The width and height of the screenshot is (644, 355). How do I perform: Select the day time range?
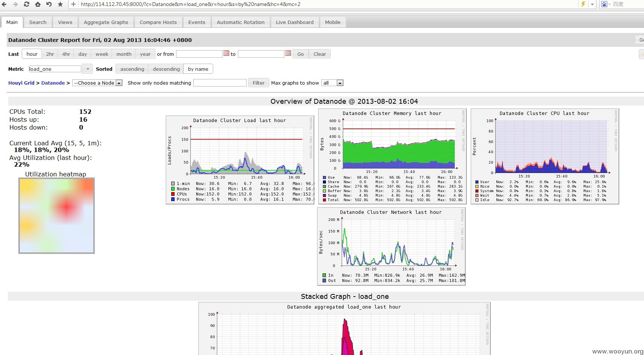82,54
